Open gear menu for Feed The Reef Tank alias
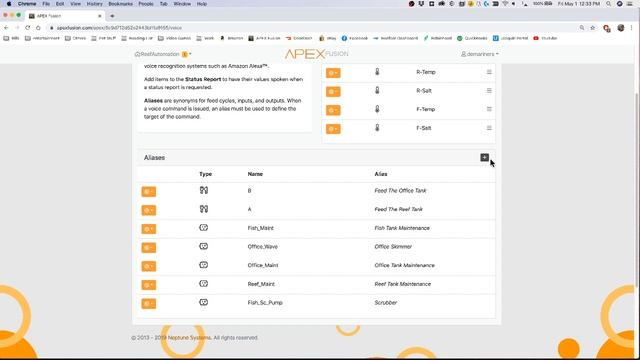 (149, 210)
